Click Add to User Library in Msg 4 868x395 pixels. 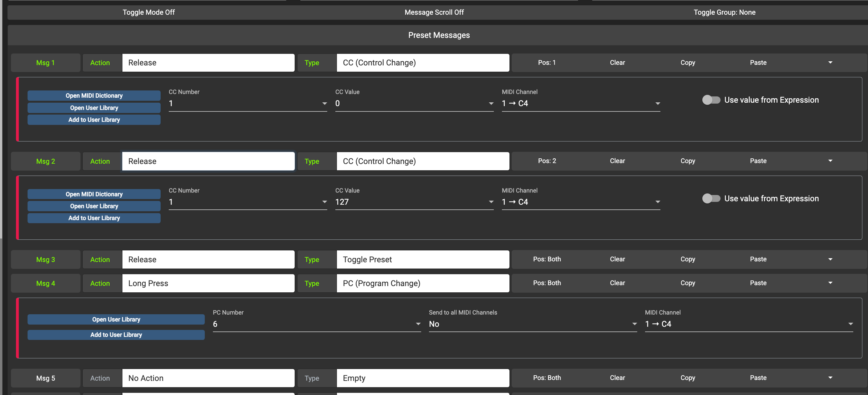pyautogui.click(x=116, y=335)
